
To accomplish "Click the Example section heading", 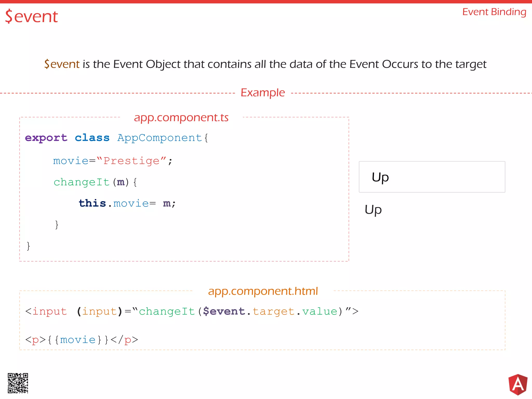I will coord(263,93).
